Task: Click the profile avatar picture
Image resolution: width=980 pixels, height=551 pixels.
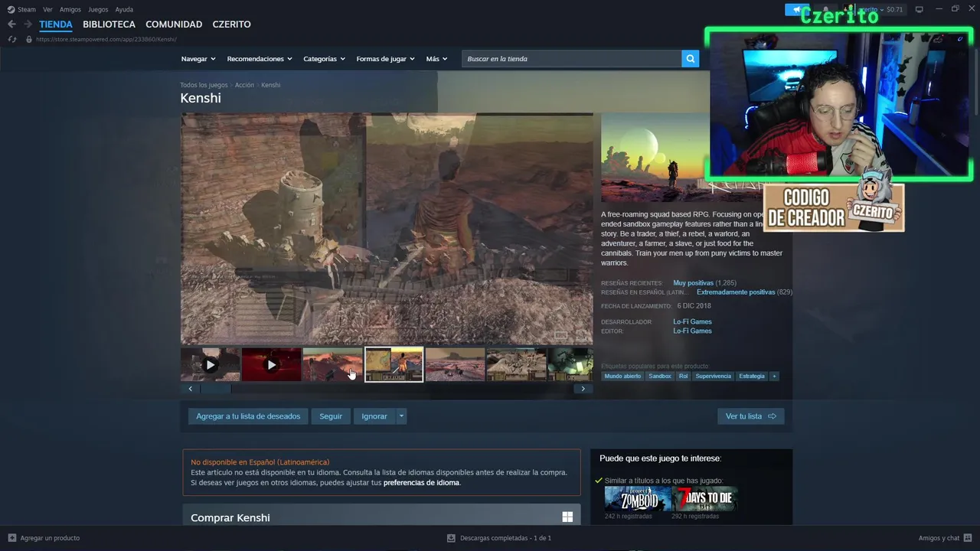Action: [x=848, y=10]
